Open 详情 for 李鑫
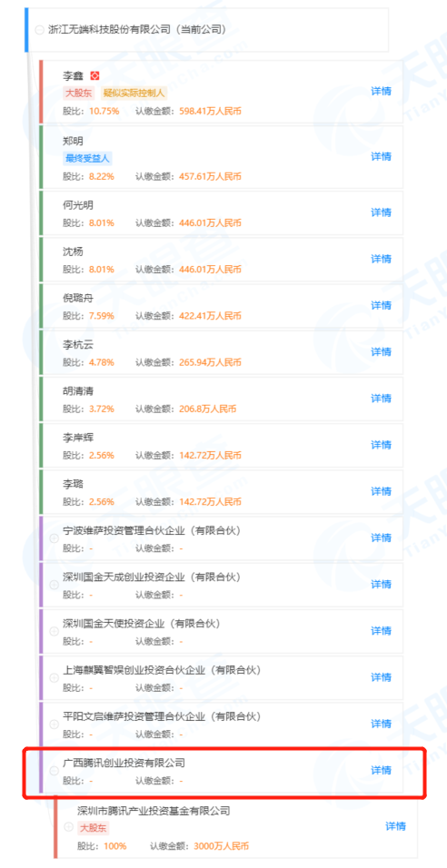Screen dimensions: 447x868 tap(381, 91)
